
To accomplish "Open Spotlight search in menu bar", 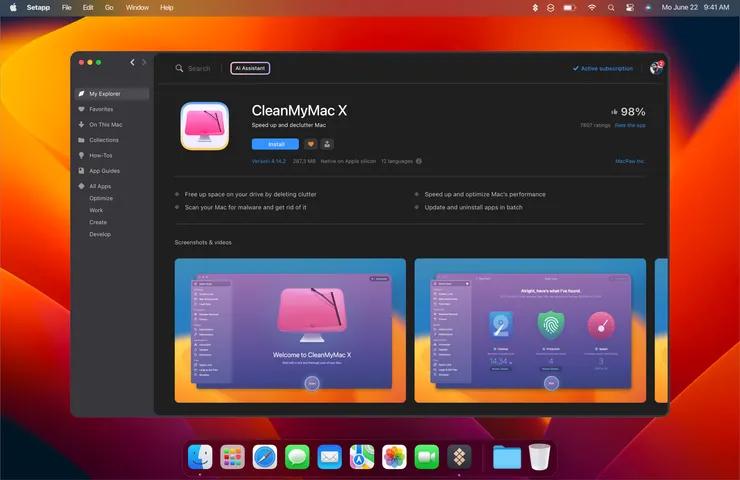I will [611, 8].
